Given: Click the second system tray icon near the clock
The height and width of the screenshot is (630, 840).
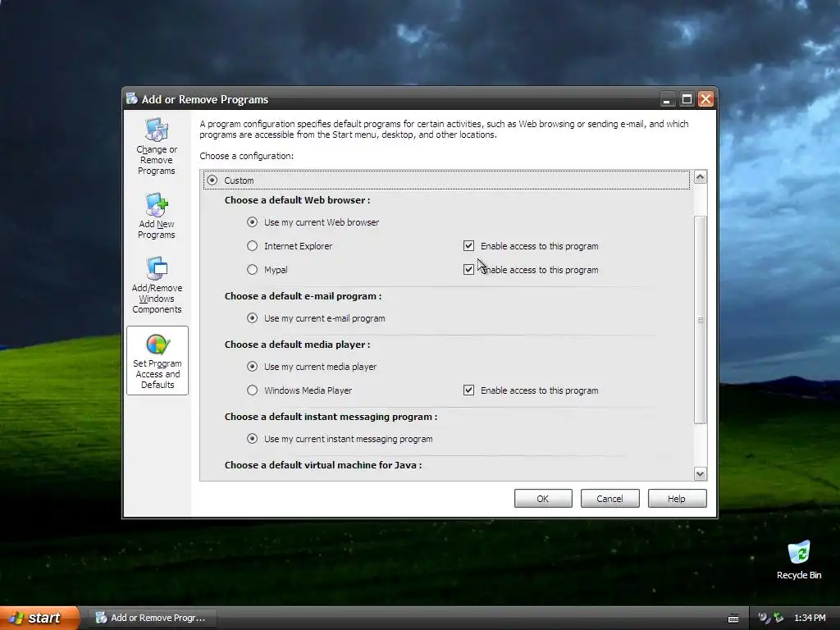Looking at the screenshot, I should [778, 618].
